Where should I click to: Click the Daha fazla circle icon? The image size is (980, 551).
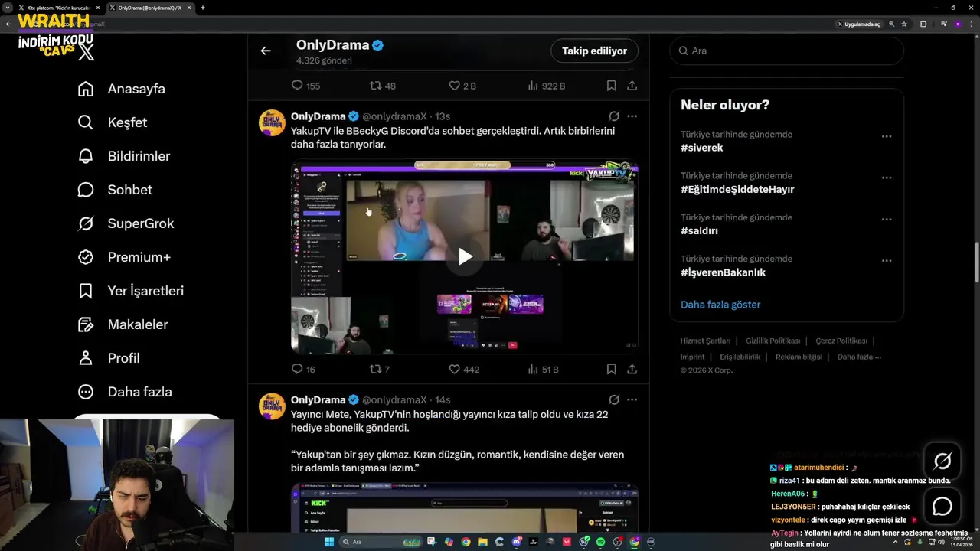(x=86, y=392)
